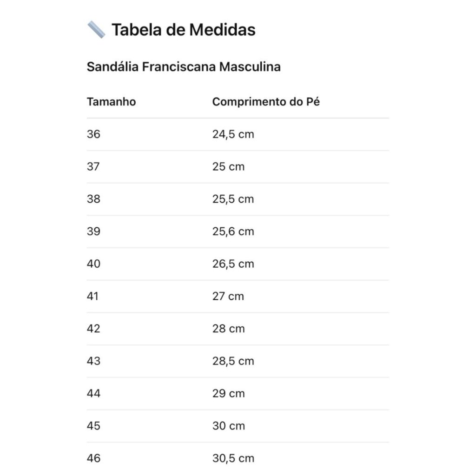
Task: Click the 24,5 cm measurement
Action: click(x=233, y=134)
